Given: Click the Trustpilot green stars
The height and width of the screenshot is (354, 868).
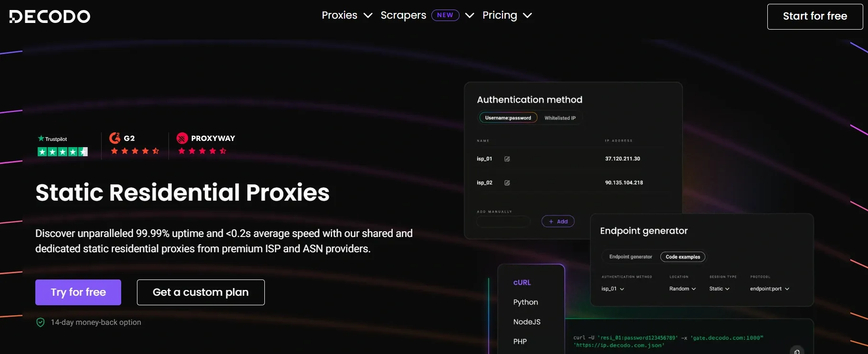Looking at the screenshot, I should click(63, 152).
